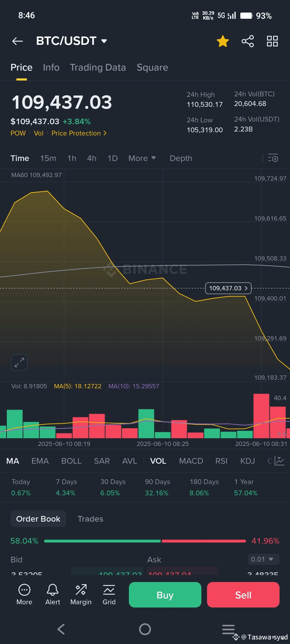Tap the Android back navigation button
Screen dimensions: 290x644
61,629
